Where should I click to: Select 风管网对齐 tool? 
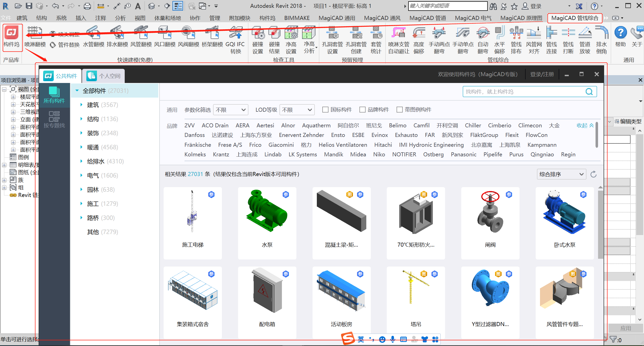click(534, 40)
